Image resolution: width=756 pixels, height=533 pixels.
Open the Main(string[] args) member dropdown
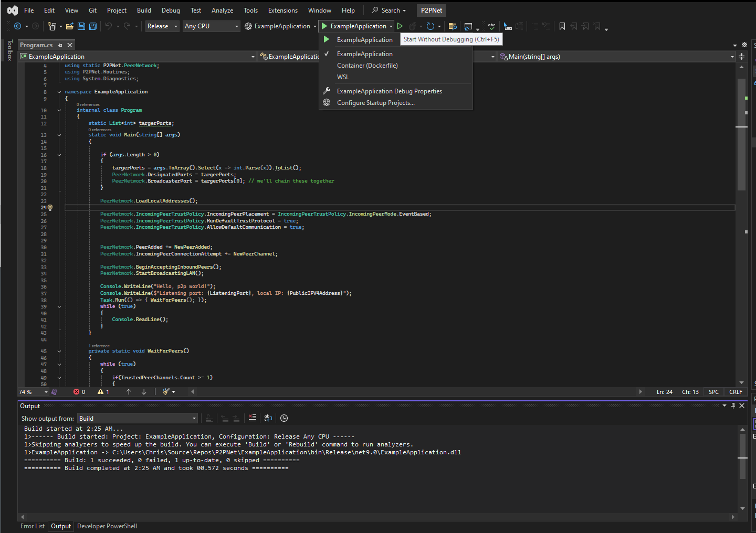point(617,57)
